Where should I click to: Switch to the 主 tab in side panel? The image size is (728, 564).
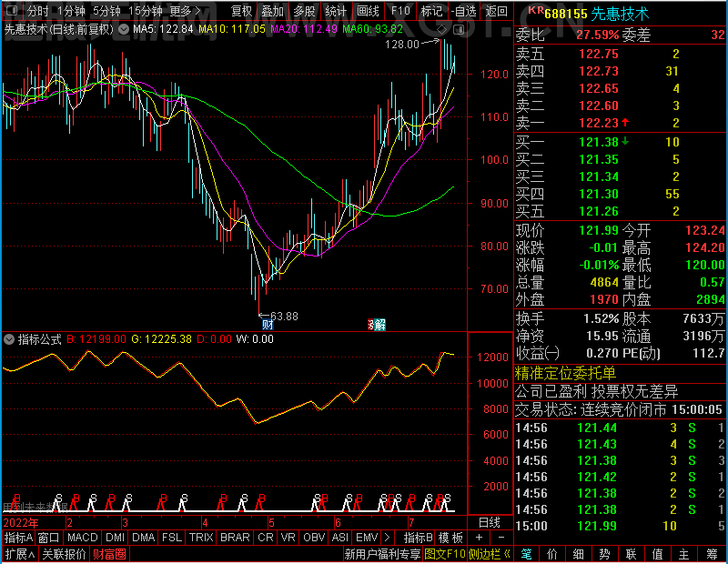684,554
